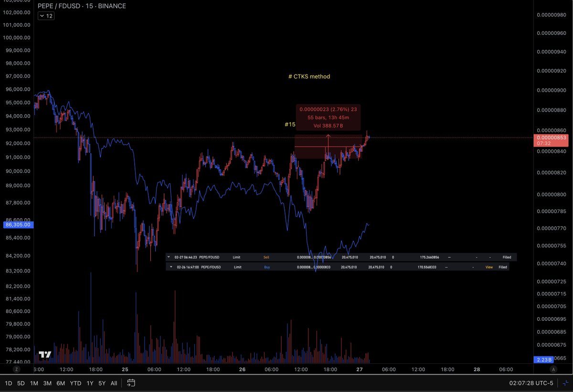Toggle auto-scale with the A icon

tap(553, 369)
